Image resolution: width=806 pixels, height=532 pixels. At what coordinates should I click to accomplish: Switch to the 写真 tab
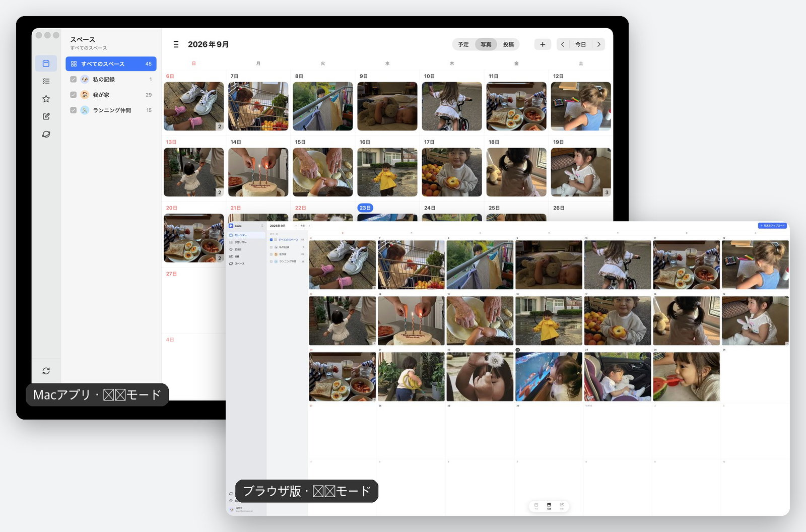tap(486, 44)
